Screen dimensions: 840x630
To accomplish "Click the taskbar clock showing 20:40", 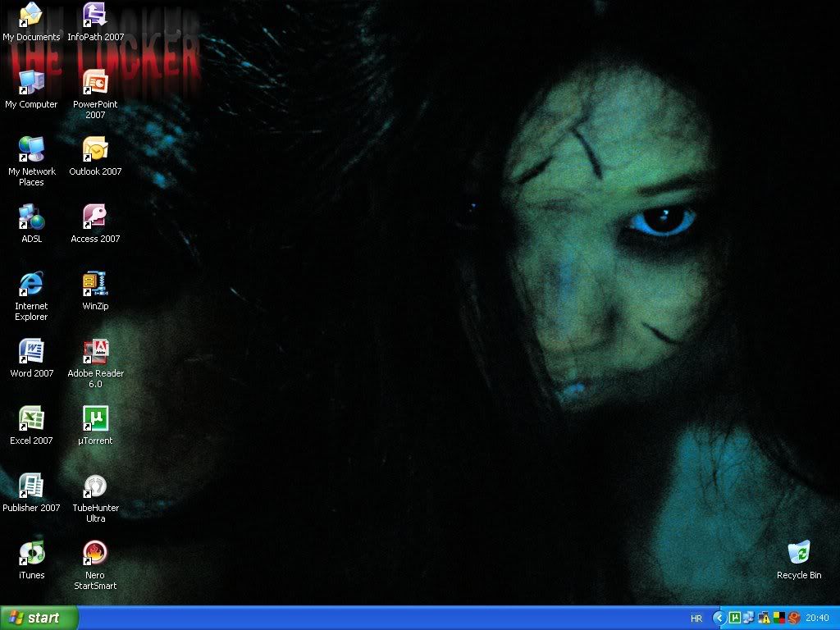I will [817, 619].
